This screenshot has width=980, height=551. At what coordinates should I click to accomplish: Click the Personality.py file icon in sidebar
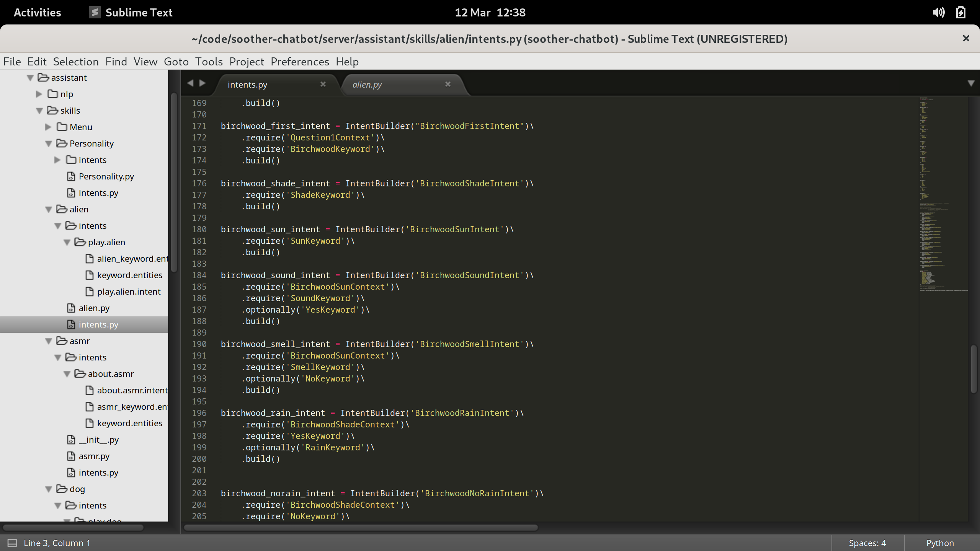(x=71, y=176)
